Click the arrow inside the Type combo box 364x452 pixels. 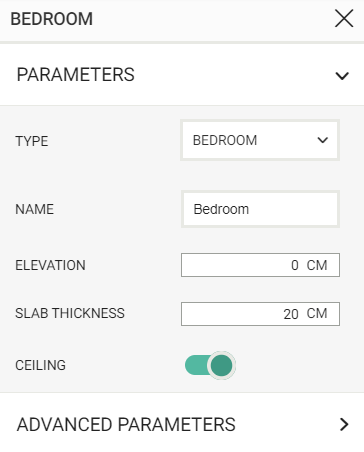pos(322,140)
